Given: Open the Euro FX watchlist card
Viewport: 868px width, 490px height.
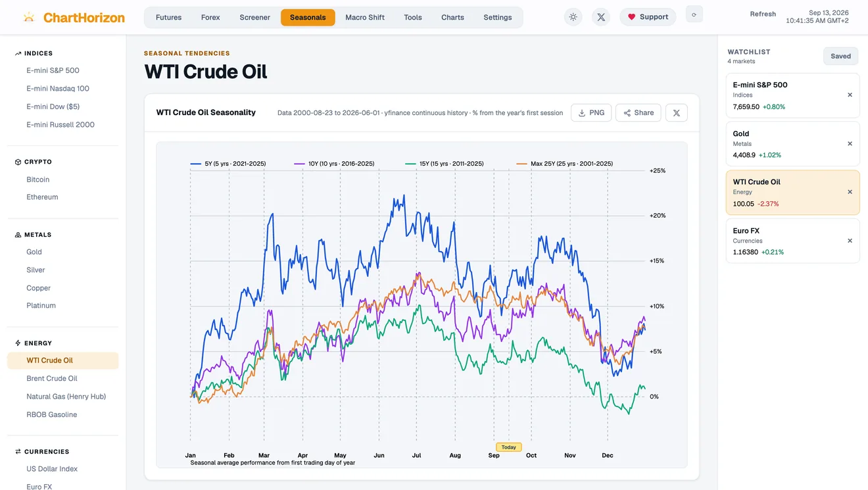Looking at the screenshot, I should 792,241.
